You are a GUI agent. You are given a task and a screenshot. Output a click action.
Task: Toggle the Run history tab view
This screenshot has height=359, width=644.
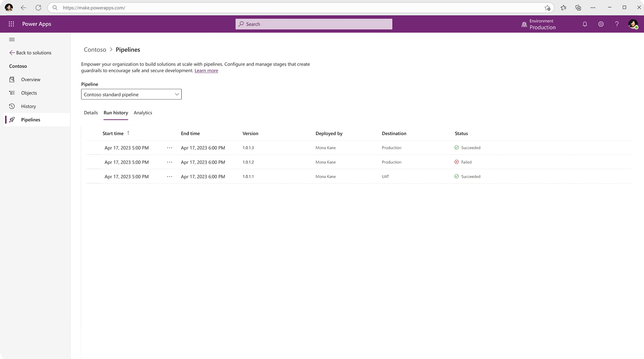click(x=115, y=113)
